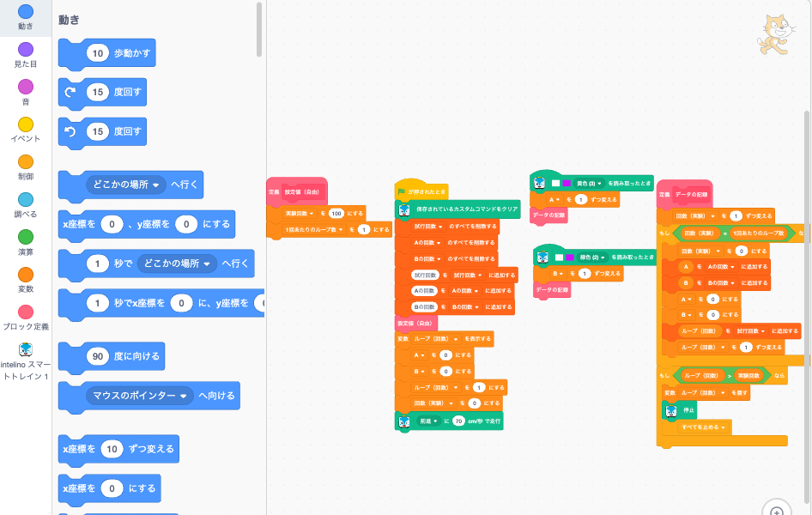
Task: Click the 70 speed value in cm/秒 block
Action: point(459,421)
